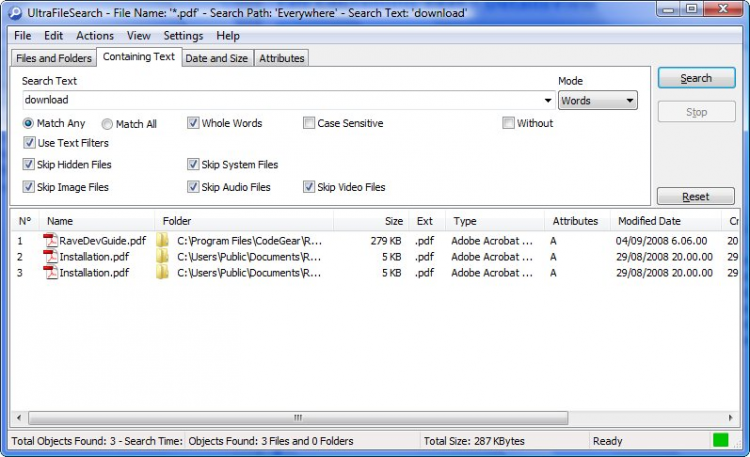The image size is (750, 457).
Task: Click the green status indicator in status bar
Action: coord(720,440)
